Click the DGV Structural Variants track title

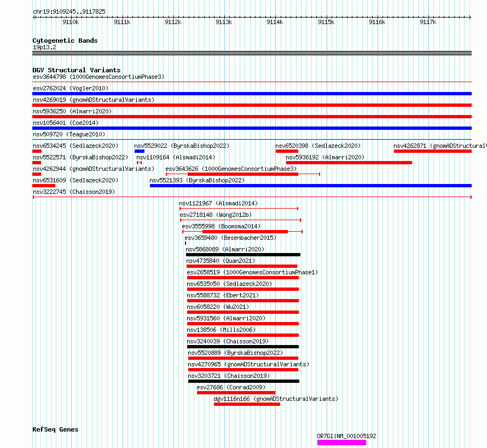coord(77,70)
